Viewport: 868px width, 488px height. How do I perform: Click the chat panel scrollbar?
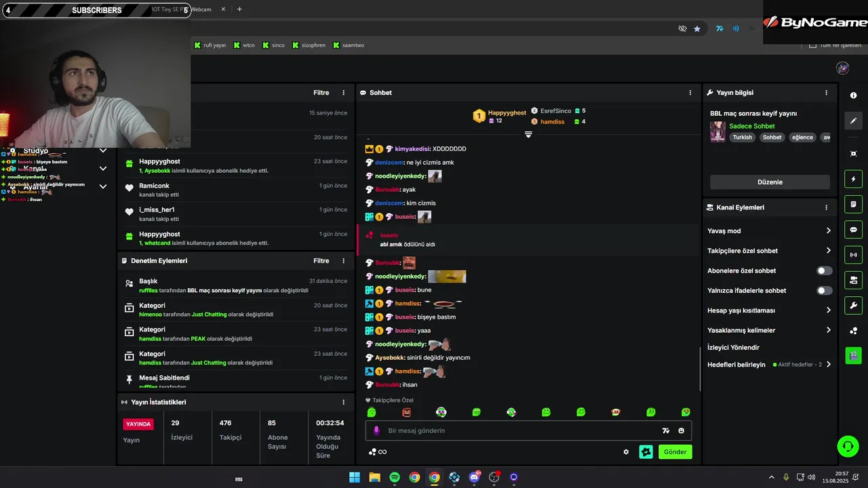[700, 368]
